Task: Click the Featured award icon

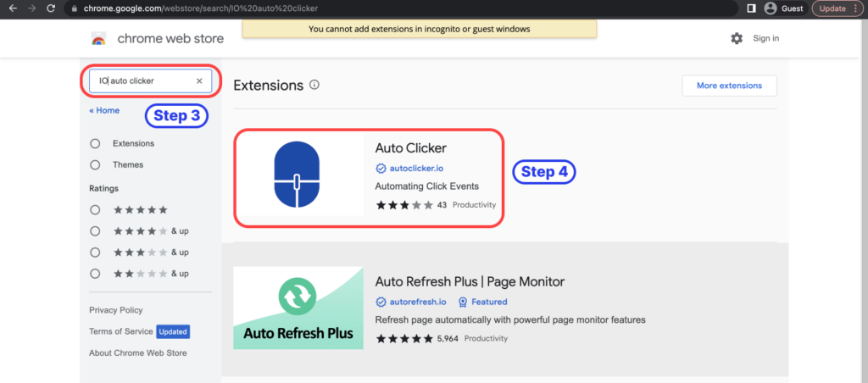Action: 463,303
